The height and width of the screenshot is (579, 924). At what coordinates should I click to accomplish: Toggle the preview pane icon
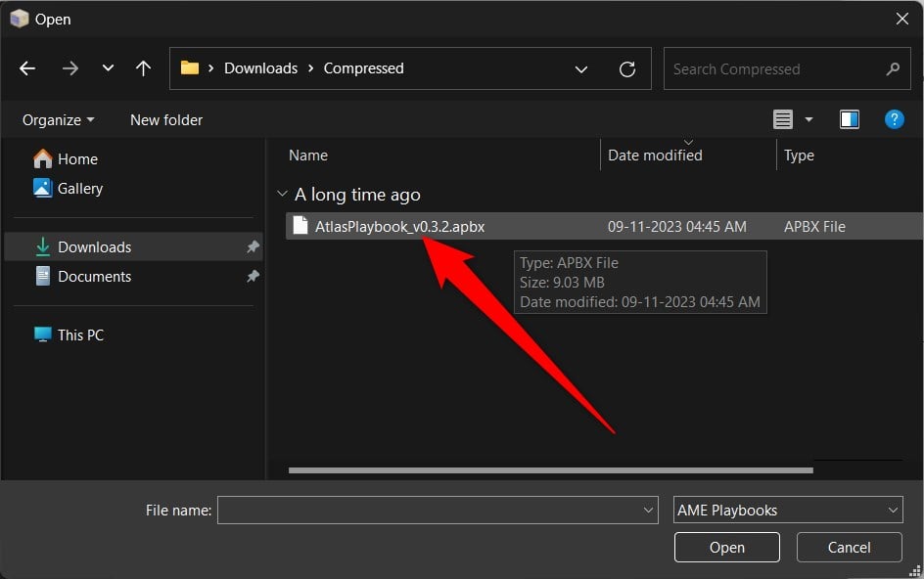(x=850, y=119)
